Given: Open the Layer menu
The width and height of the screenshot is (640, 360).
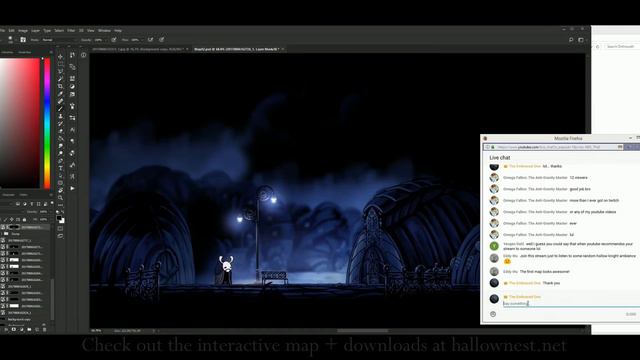Looking at the screenshot, I should pos(36,31).
